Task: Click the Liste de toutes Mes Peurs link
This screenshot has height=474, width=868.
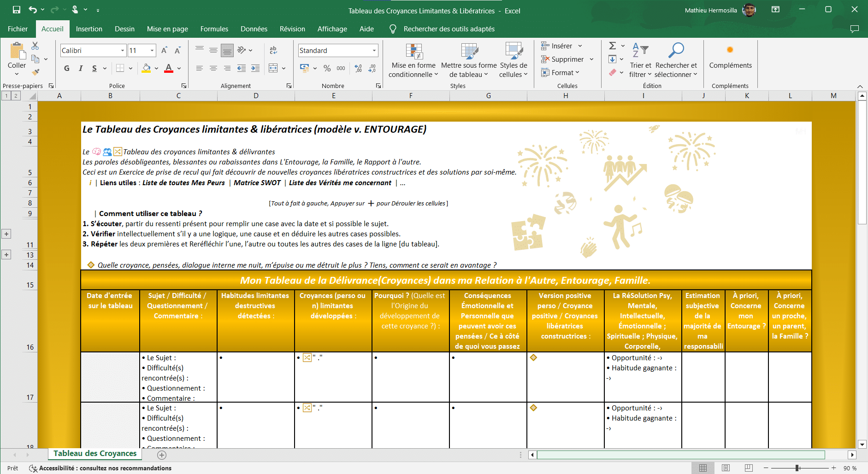Action: point(183,183)
